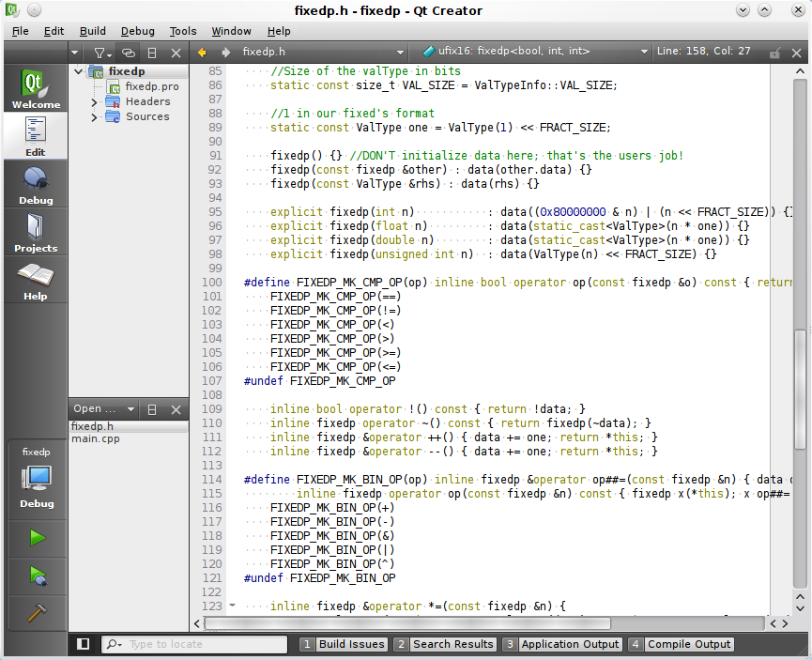Open the ufix16 symbol dropdown

(535, 53)
